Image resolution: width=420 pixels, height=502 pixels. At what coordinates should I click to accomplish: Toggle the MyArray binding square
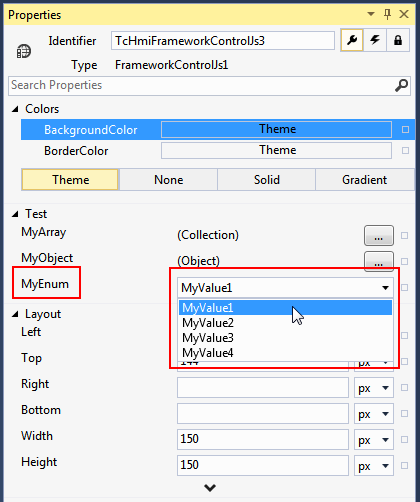pos(404,236)
